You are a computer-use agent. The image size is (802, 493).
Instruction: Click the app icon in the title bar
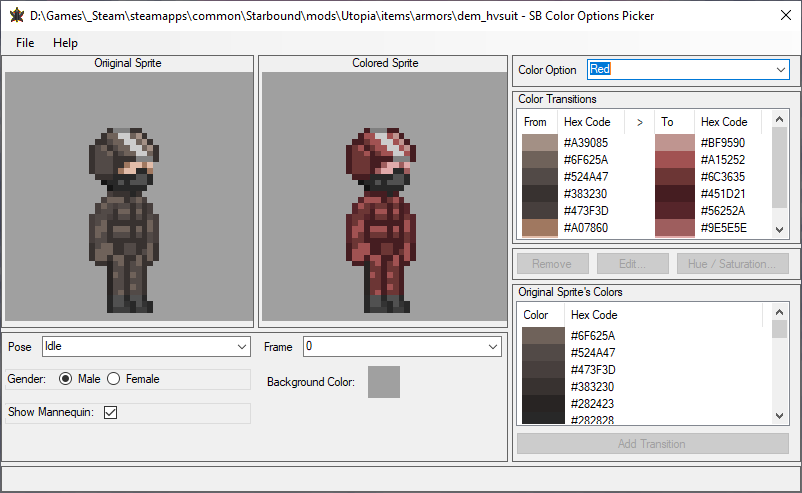16,15
